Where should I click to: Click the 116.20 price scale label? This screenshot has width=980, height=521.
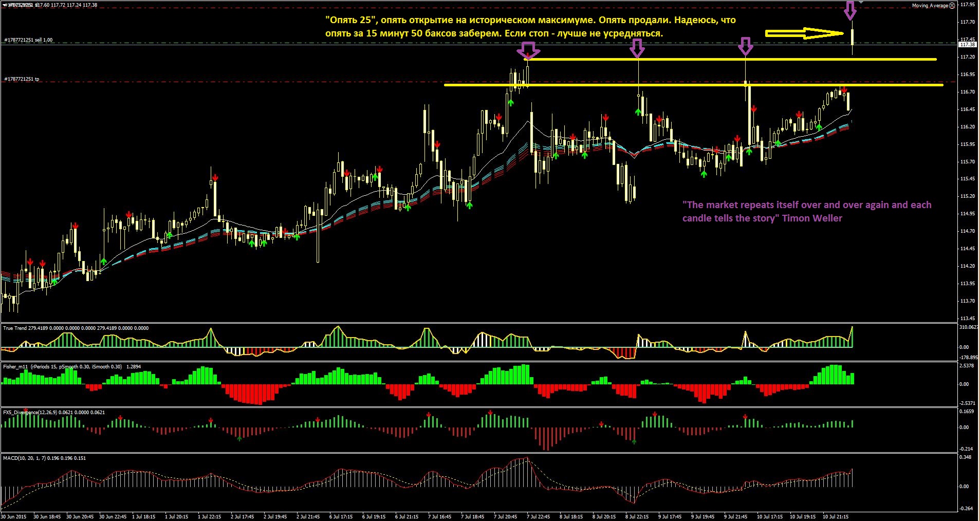967,127
